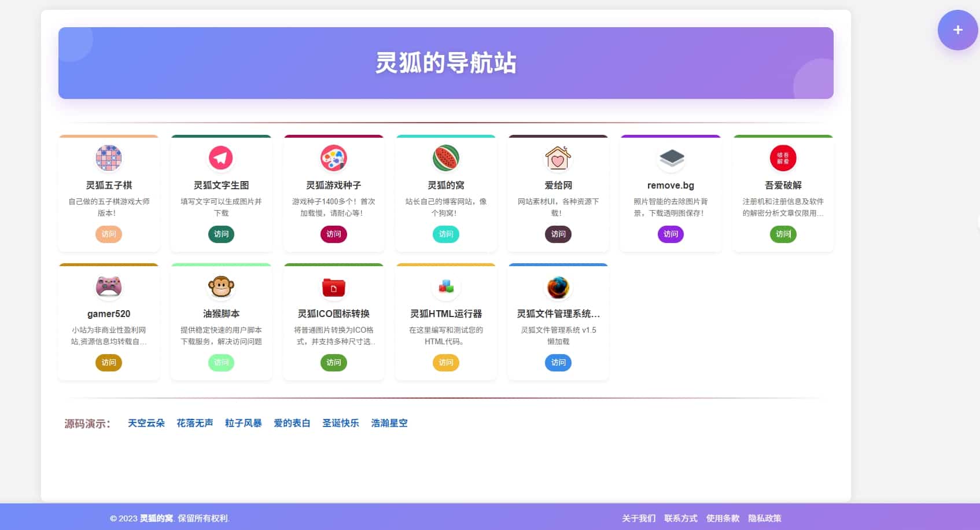Click description 在这里编写和测试您的HTML代码

(x=446, y=336)
